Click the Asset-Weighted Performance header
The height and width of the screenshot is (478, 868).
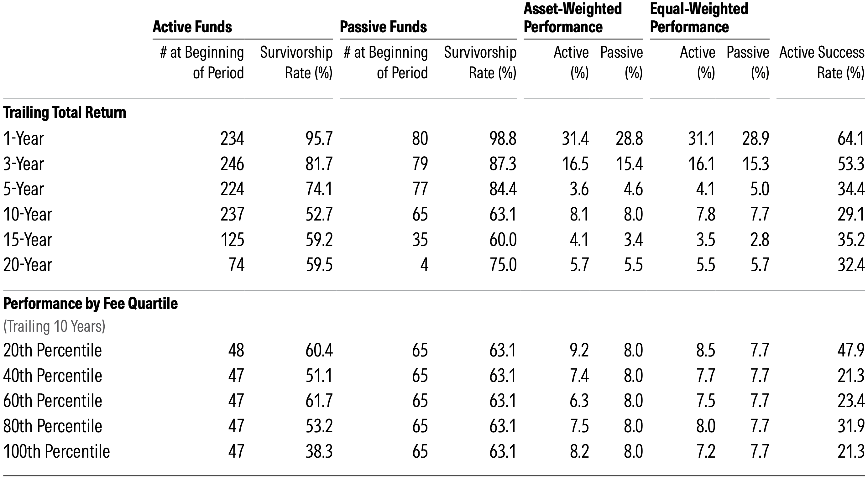click(573, 18)
